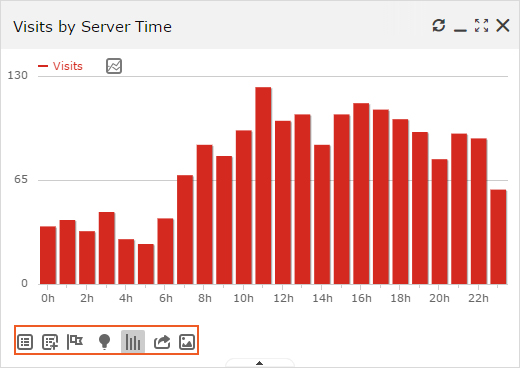Open the metrics picker icon near legend
The height and width of the screenshot is (368, 520).
pyautogui.click(x=114, y=66)
